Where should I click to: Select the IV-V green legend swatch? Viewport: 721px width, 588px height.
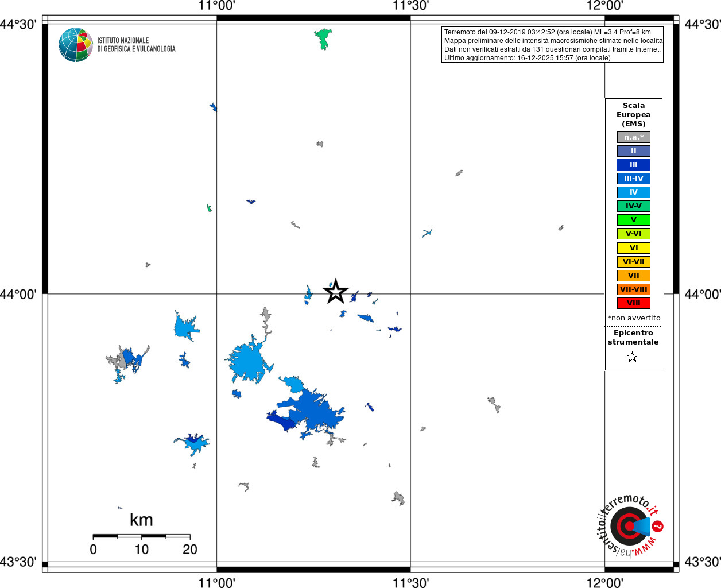click(x=634, y=206)
